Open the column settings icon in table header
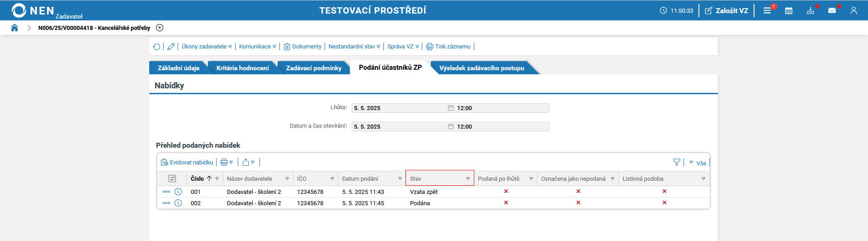868x241 pixels. click(172, 178)
